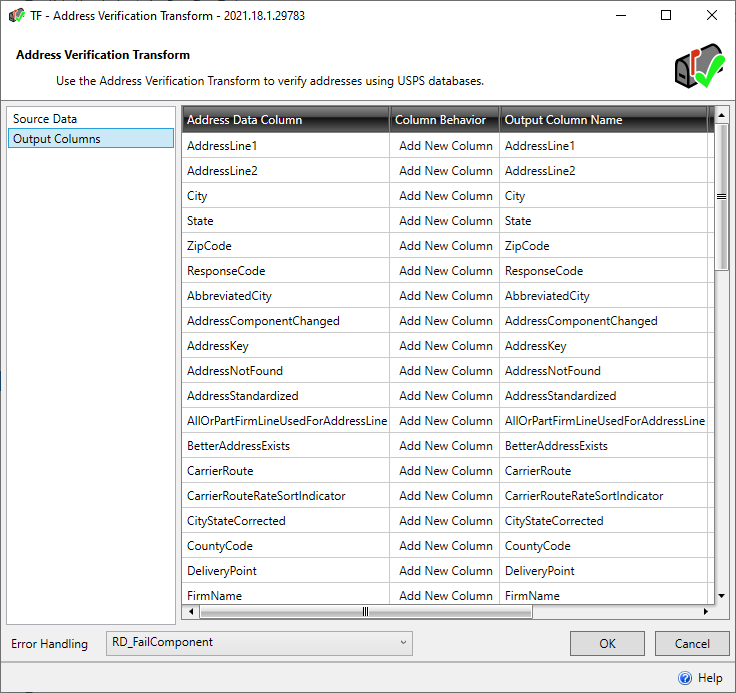Edit the CountyCode output column name
The width and height of the screenshot is (736, 693).
pos(604,546)
